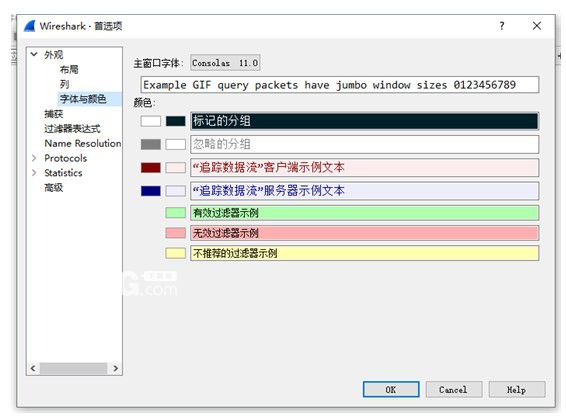The height and width of the screenshot is (418, 566).
Task: Select 列 in the preferences tree
Action: tap(64, 84)
